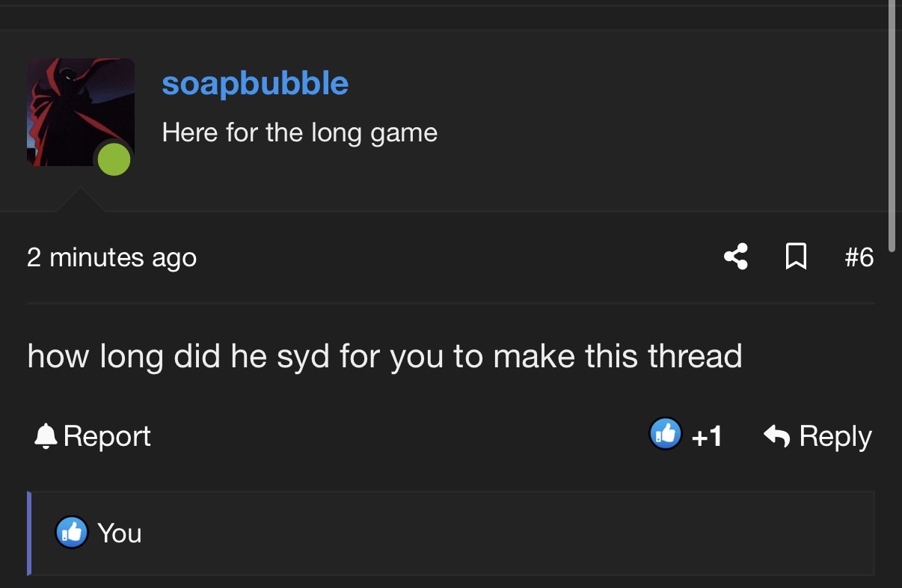Click the 'Here for the long game' title
The width and height of the screenshot is (902, 588).
299,133
